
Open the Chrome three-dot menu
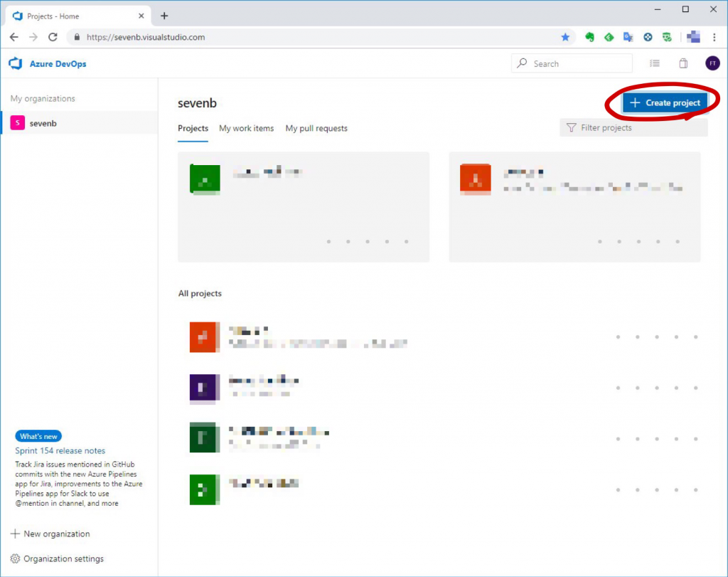[714, 37]
